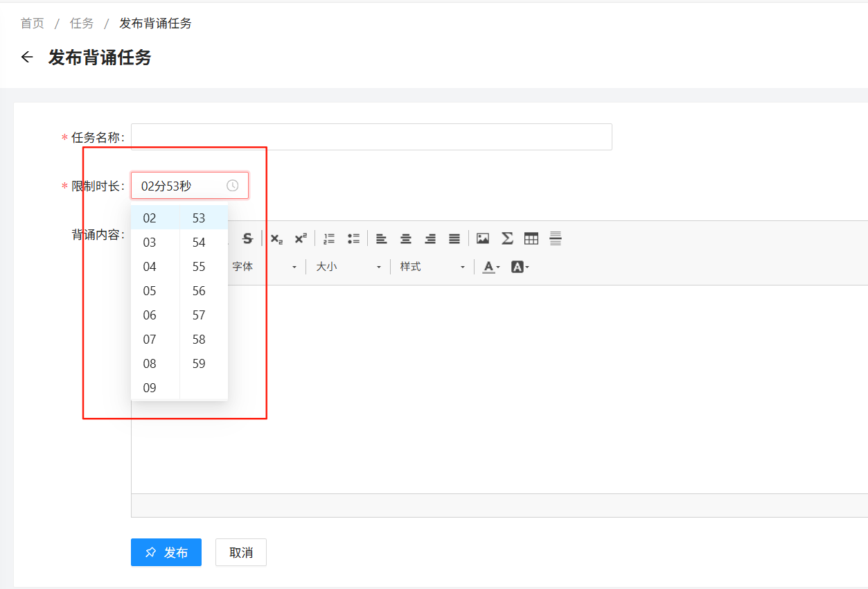Click the 发布 publish button

[166, 552]
